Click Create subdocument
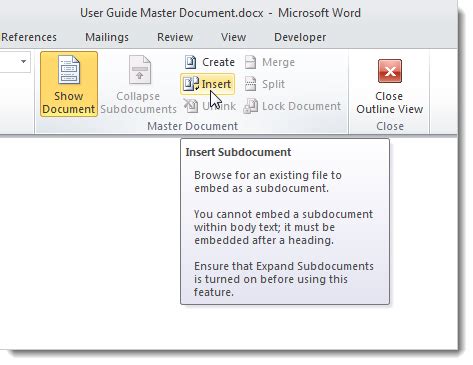 pyautogui.click(x=209, y=62)
